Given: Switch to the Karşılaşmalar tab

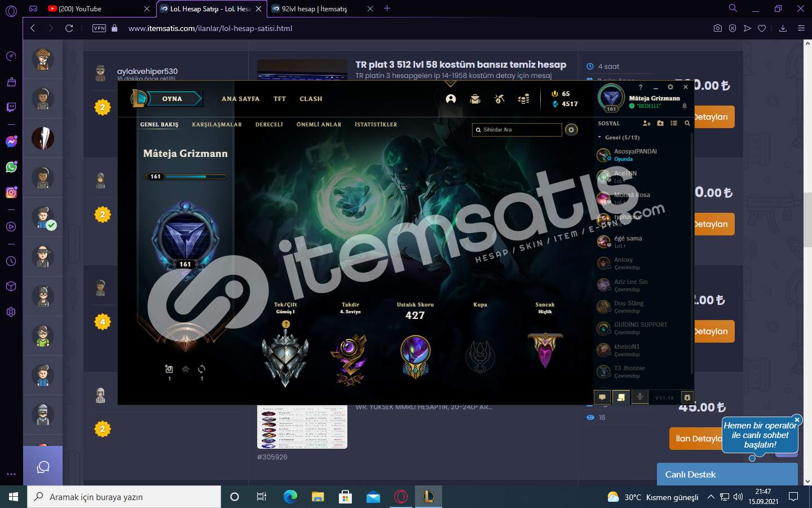Looking at the screenshot, I should pos(217,124).
